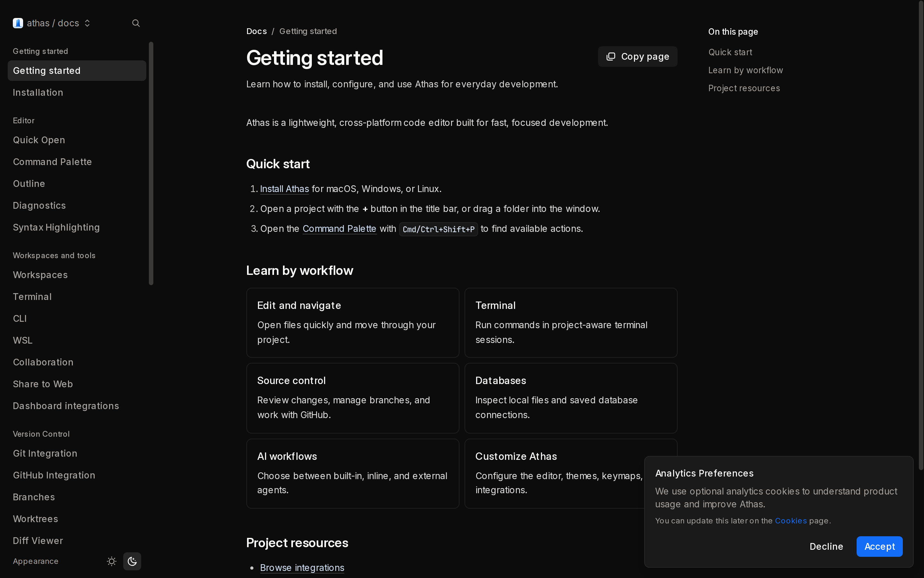Viewport: 924px width, 578px height.
Task: Open the Terminal sidebar page
Action: 77,297
